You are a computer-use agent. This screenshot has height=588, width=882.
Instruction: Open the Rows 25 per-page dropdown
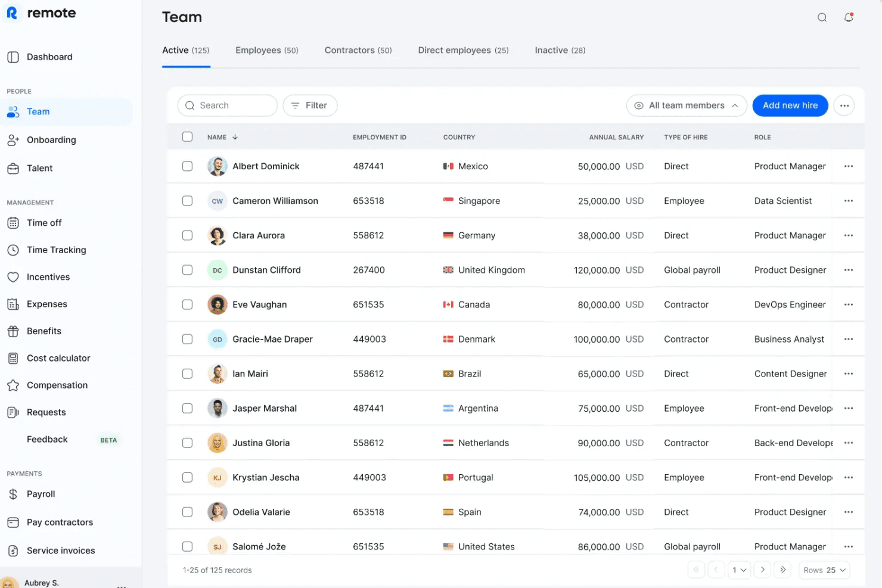pyautogui.click(x=824, y=570)
